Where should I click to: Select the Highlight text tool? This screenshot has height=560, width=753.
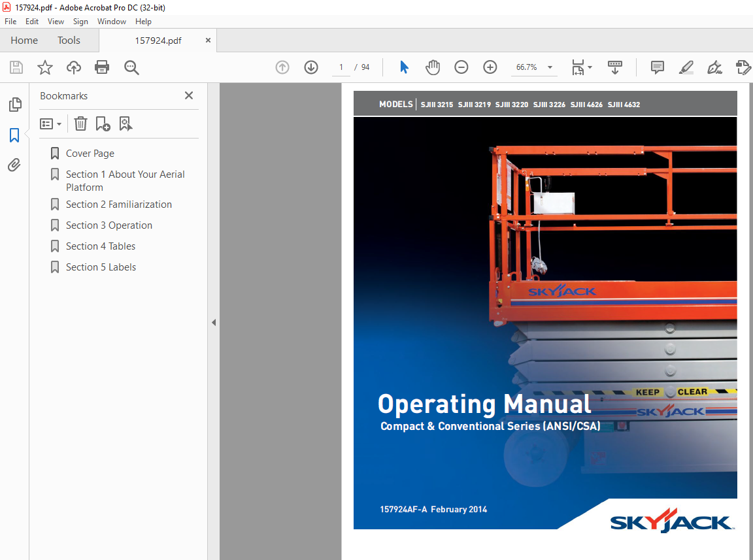(686, 67)
